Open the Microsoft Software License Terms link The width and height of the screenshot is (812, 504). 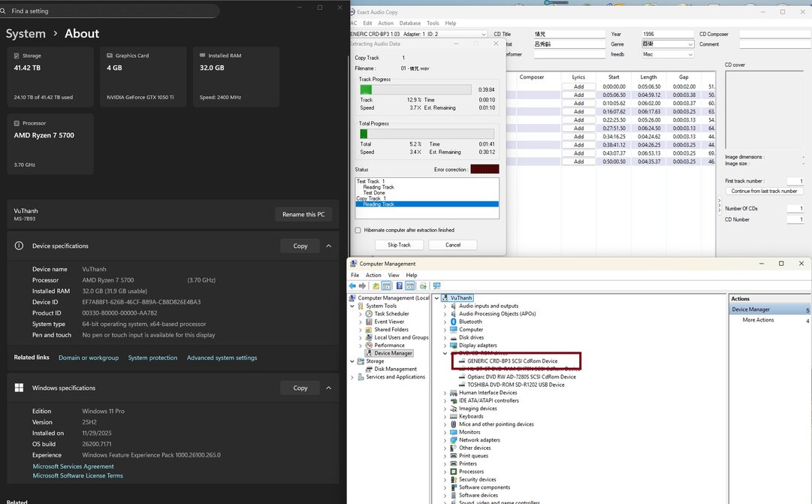tap(77, 475)
